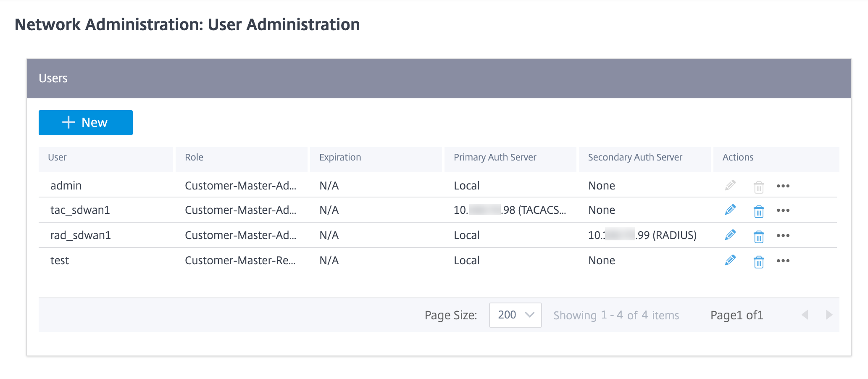Sort by Primary Auth Server header
The height and width of the screenshot is (379, 868).
tap(510, 159)
